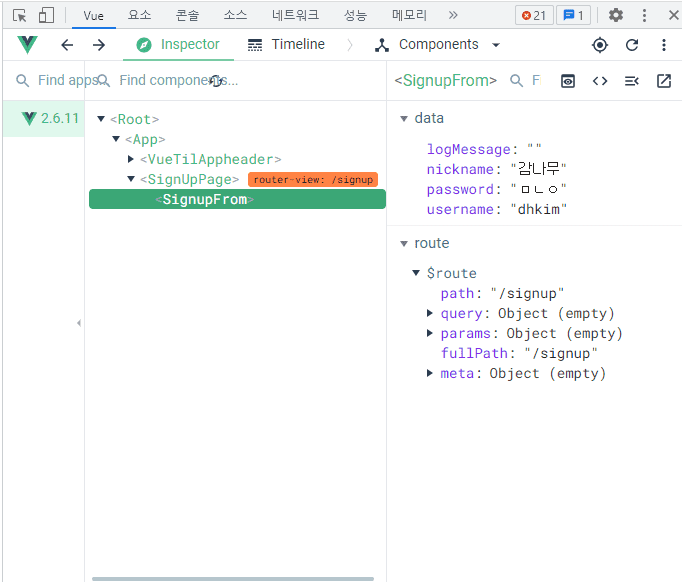
Task: Click scroll to component eye icon
Action: 568,81
